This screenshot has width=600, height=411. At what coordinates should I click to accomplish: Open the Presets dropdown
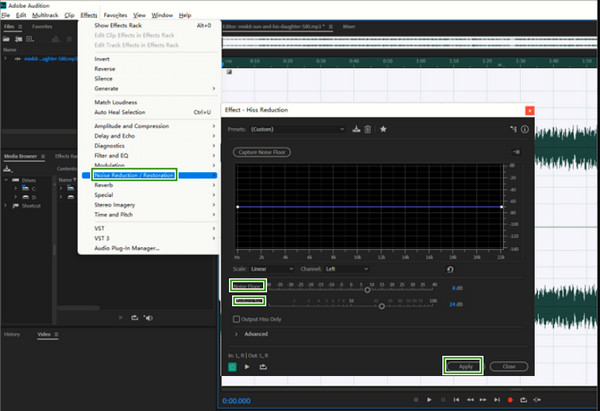tap(298, 129)
